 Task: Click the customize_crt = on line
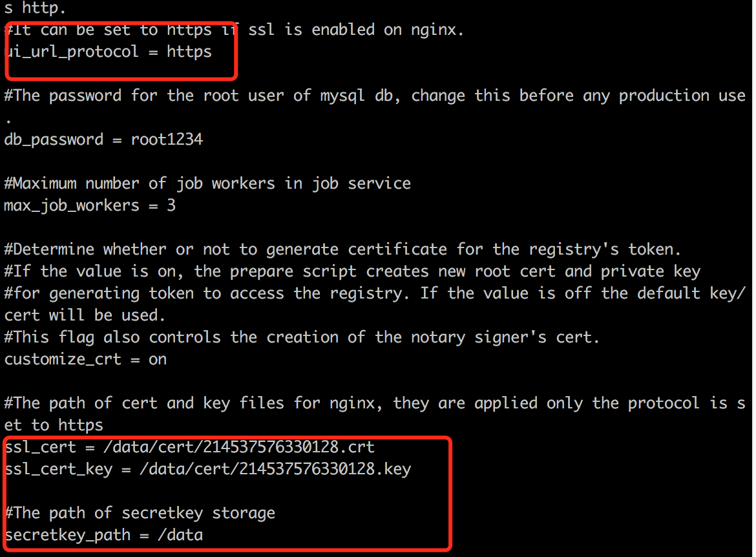click(x=85, y=359)
